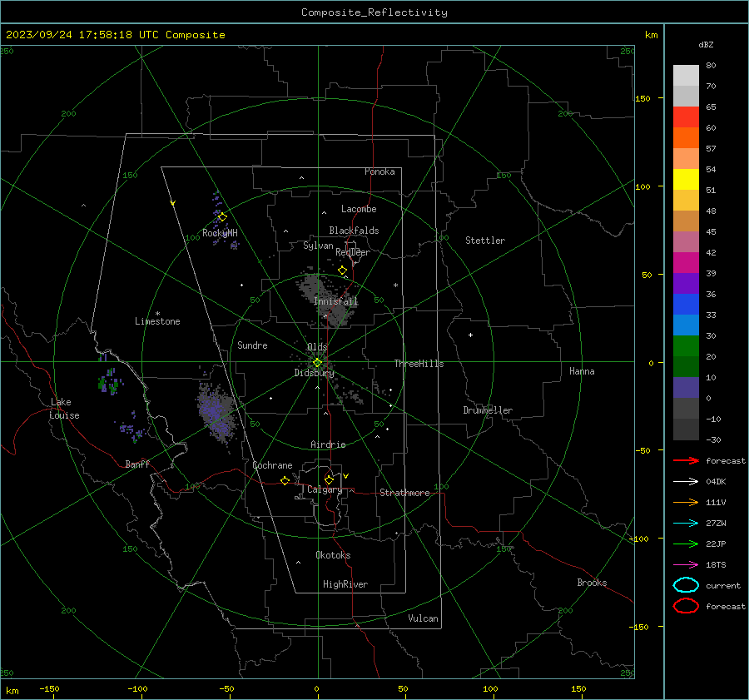Select the Cochrane map label

[x=272, y=465]
